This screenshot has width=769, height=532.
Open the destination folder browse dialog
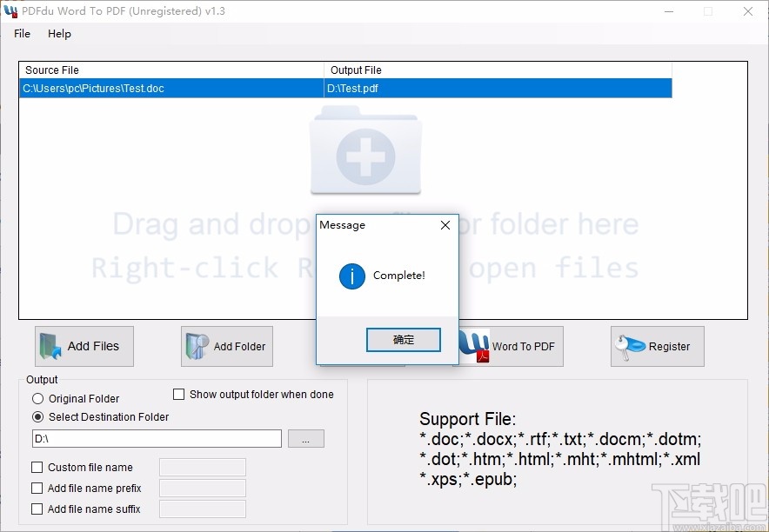click(305, 438)
